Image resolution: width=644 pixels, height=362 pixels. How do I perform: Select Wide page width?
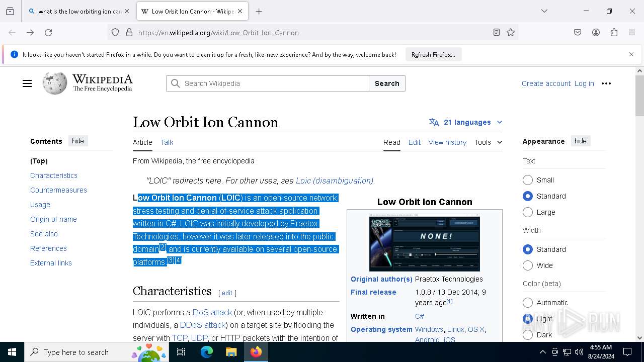tap(528, 265)
